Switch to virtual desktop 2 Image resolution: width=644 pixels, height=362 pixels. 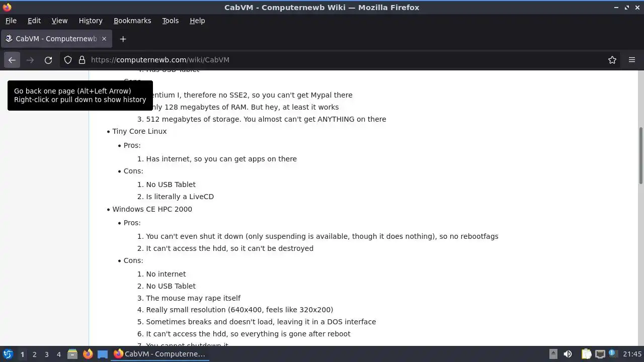pos(34,354)
